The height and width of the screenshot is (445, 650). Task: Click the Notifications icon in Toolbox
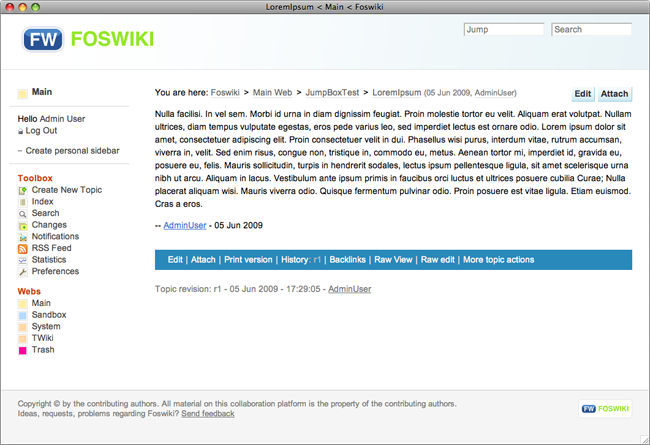(x=23, y=237)
